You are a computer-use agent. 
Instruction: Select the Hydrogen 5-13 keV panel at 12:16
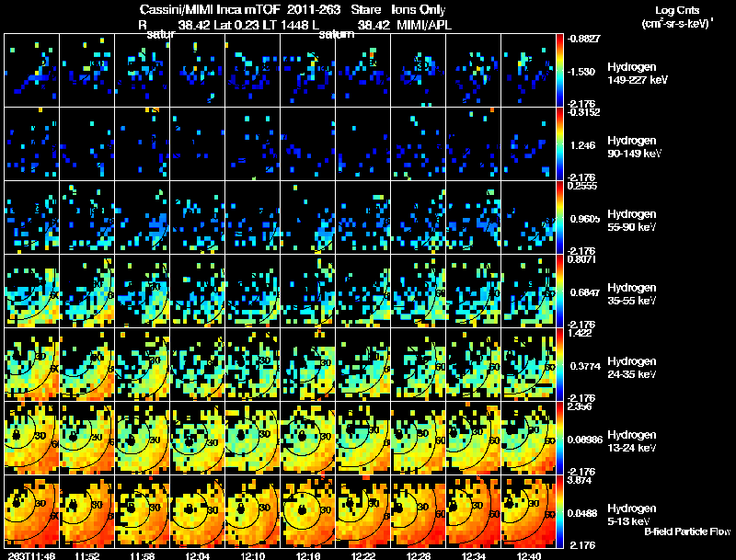tap(308, 511)
